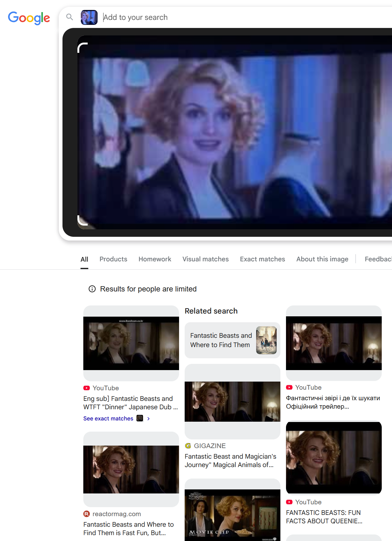Click the 'See exact matches' link
This screenshot has height=541, width=392.
tap(108, 419)
